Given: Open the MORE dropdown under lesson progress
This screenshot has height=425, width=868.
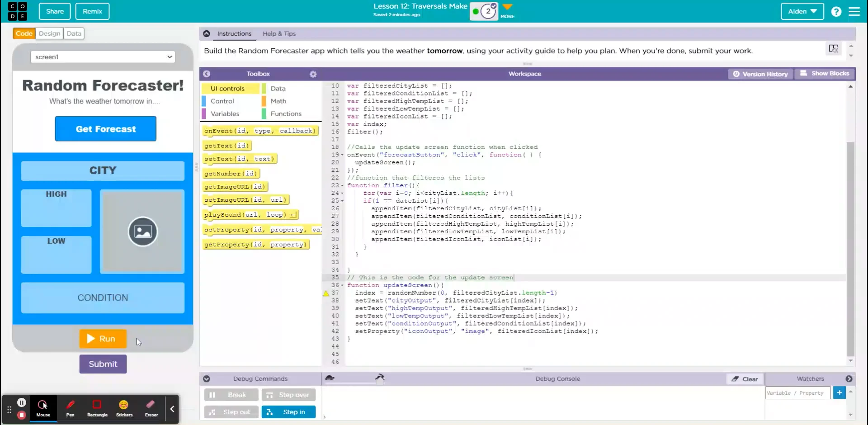Looking at the screenshot, I should [507, 8].
